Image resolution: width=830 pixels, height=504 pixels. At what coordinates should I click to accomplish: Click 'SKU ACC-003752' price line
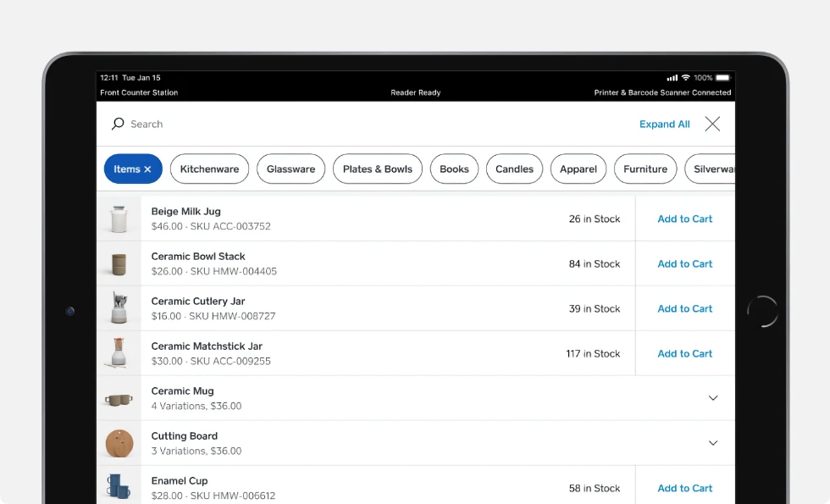coord(211,226)
